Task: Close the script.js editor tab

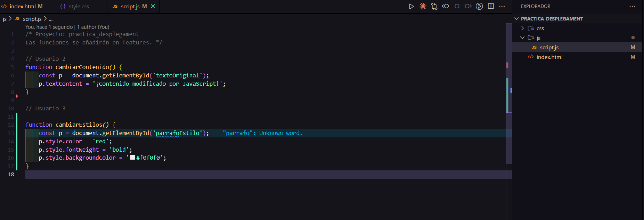Action: [x=153, y=6]
